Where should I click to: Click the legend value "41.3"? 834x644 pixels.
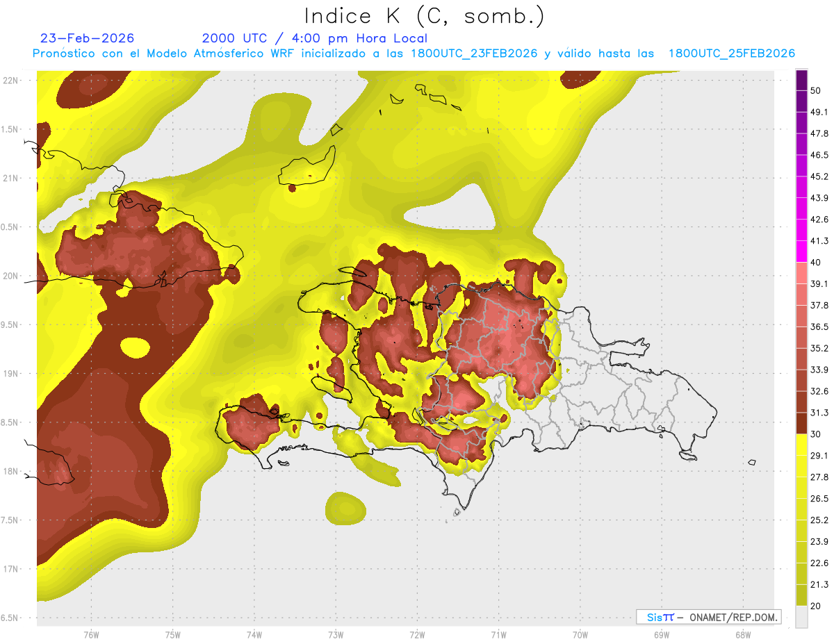click(820, 241)
